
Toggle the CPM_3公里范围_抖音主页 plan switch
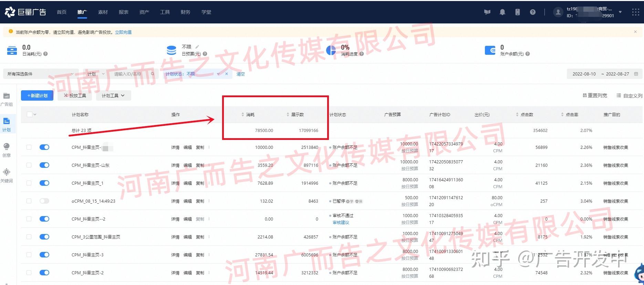tap(44, 237)
